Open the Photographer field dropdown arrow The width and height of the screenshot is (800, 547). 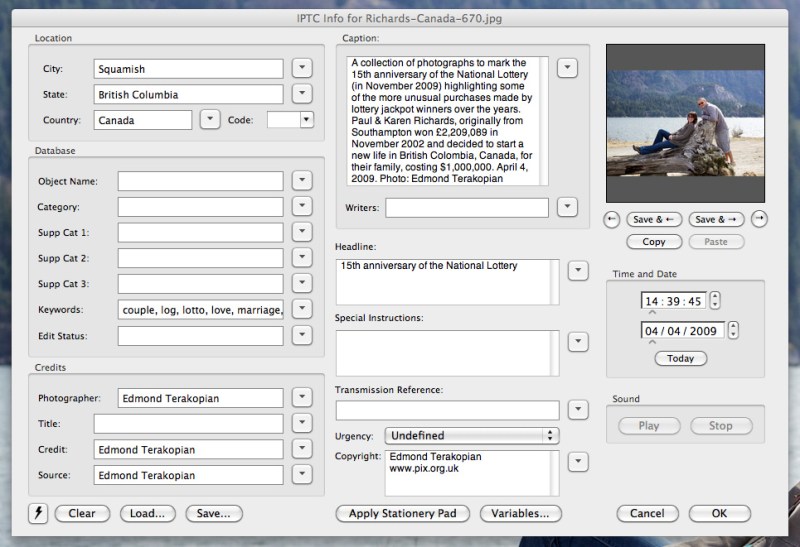(x=302, y=397)
